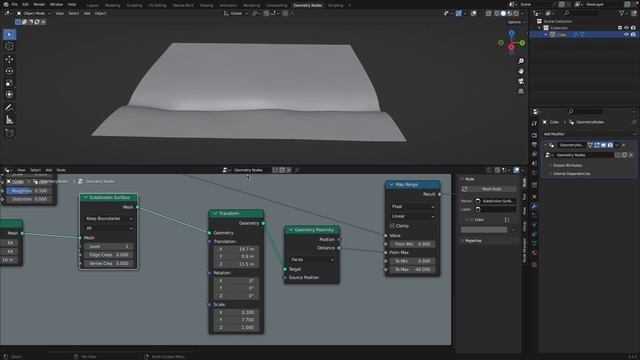Edit node Name field Subdivision Surface
Image resolution: width=640 pixels, height=360 pixels.
pyautogui.click(x=495, y=201)
